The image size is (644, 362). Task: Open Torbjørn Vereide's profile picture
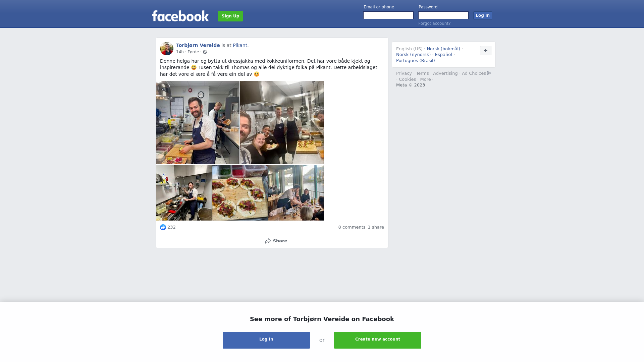[x=167, y=49]
